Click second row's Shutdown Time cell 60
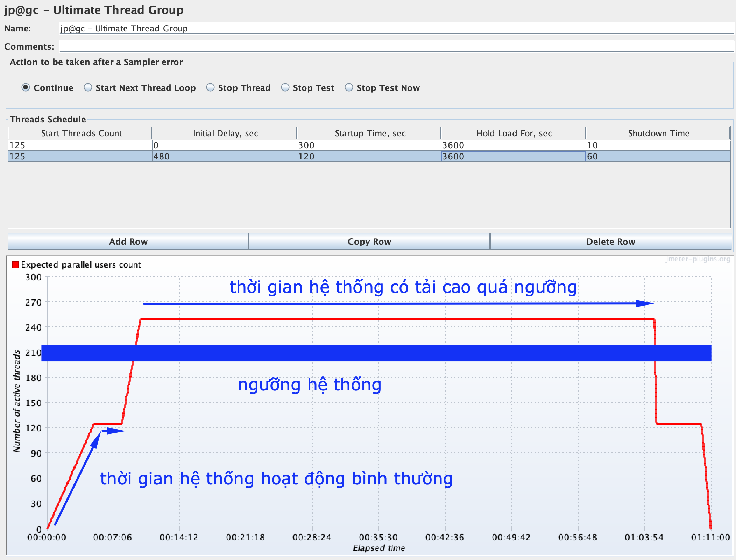This screenshot has width=736, height=560. (658, 156)
